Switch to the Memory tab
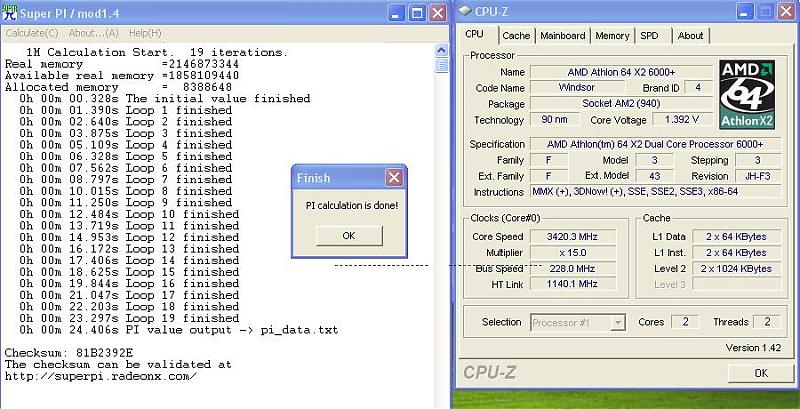 point(612,36)
